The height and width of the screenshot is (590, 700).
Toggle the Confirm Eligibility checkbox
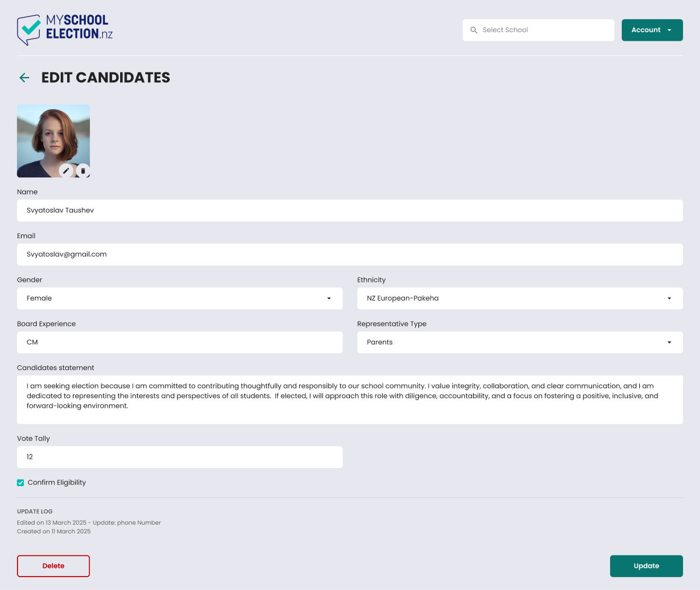(20, 483)
